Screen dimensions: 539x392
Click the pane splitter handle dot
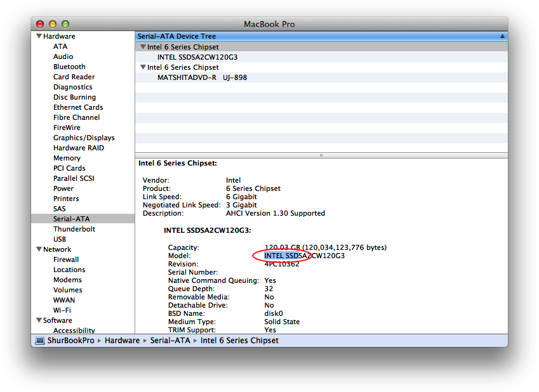pyautogui.click(x=321, y=155)
